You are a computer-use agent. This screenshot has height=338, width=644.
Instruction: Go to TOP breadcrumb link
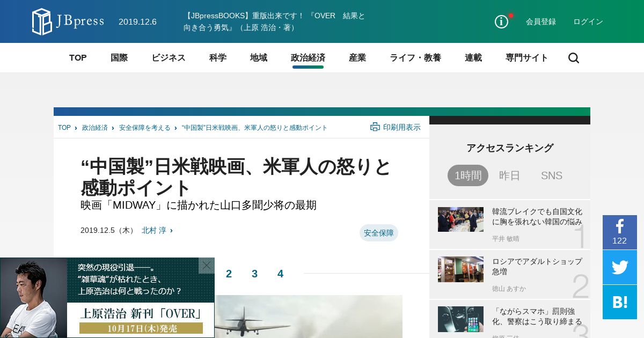click(x=64, y=128)
